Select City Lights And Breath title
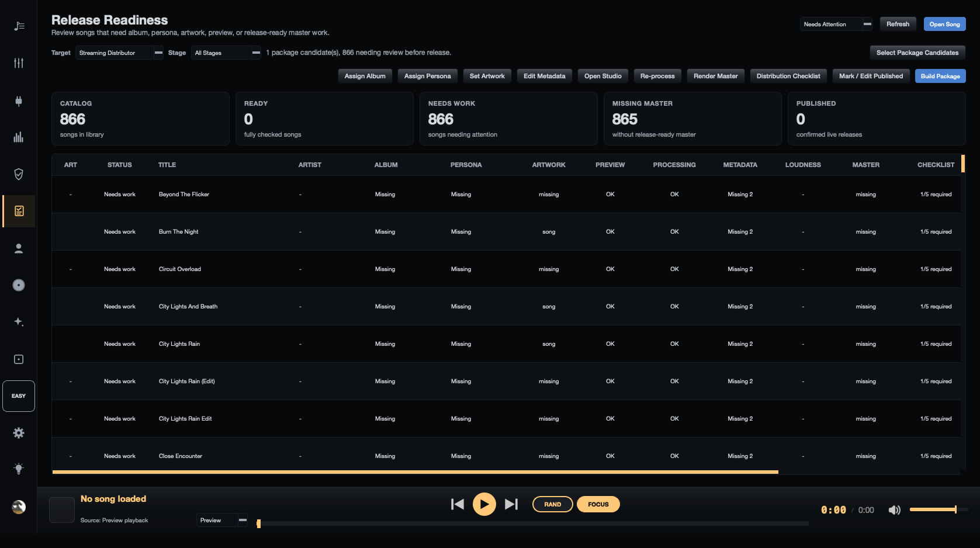The width and height of the screenshot is (980, 548). (188, 307)
